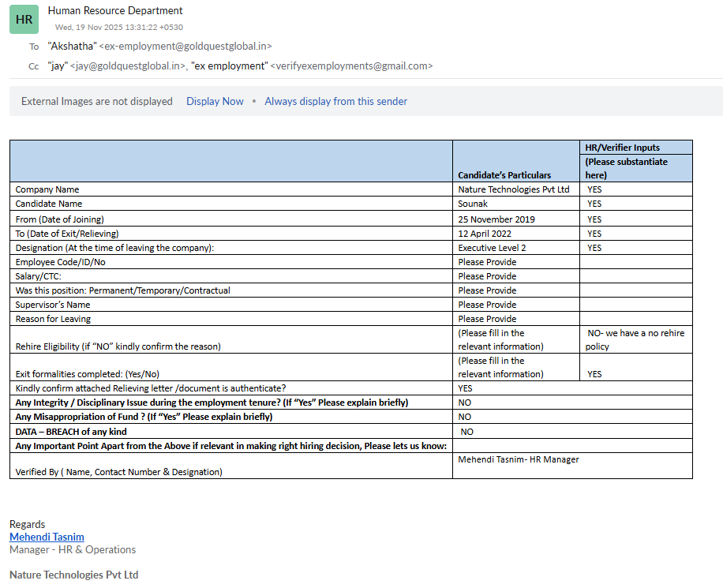The height and width of the screenshot is (588, 723).
Task: Click the Mehendi Tasnim- HR Manager table cell
Action: click(x=519, y=459)
